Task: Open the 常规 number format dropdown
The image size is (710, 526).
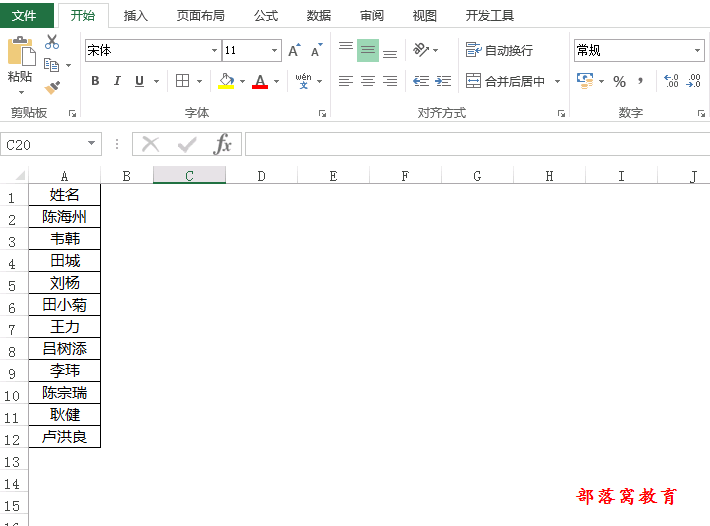Action: coord(697,51)
